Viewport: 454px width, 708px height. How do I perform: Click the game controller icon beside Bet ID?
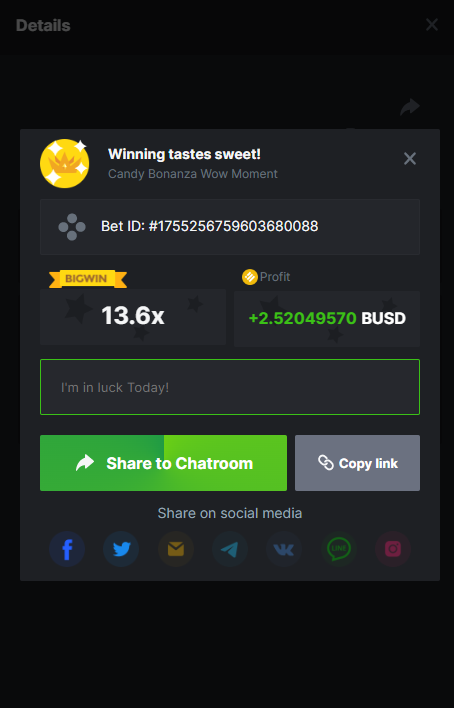point(72,227)
